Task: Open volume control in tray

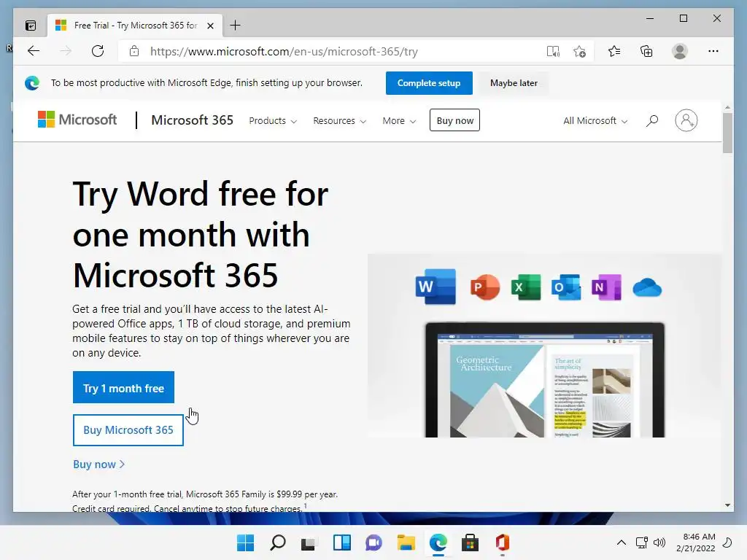Action: tap(659, 542)
